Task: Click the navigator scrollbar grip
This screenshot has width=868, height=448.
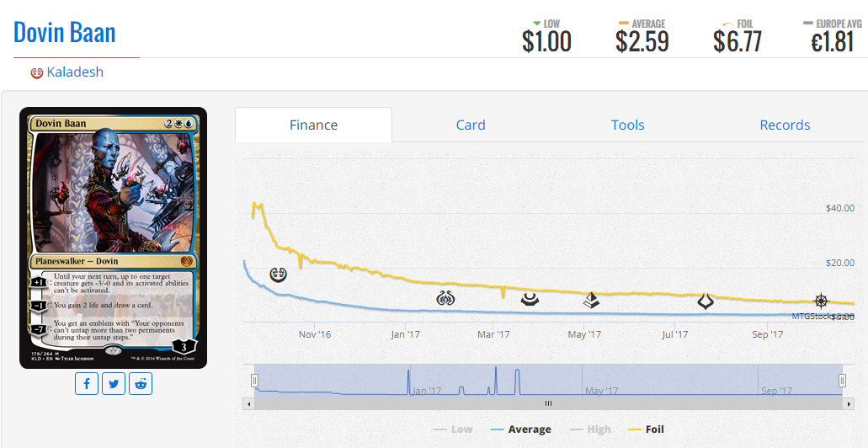Action: click(x=548, y=403)
